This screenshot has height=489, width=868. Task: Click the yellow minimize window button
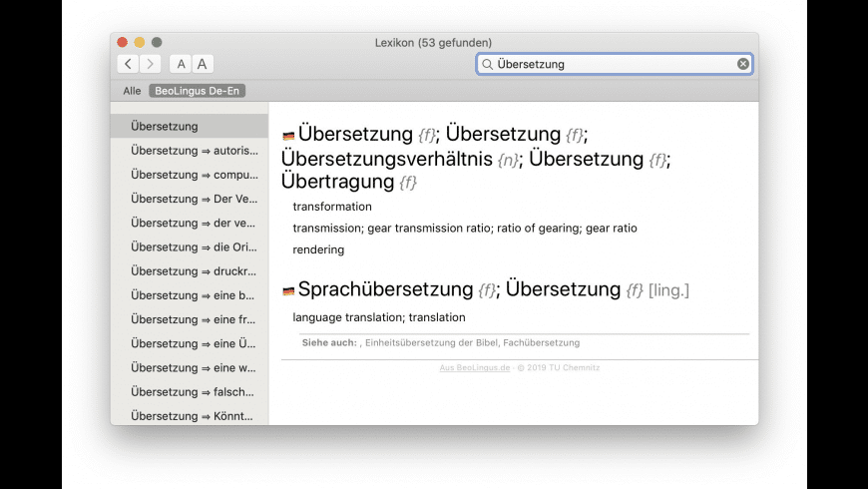140,42
